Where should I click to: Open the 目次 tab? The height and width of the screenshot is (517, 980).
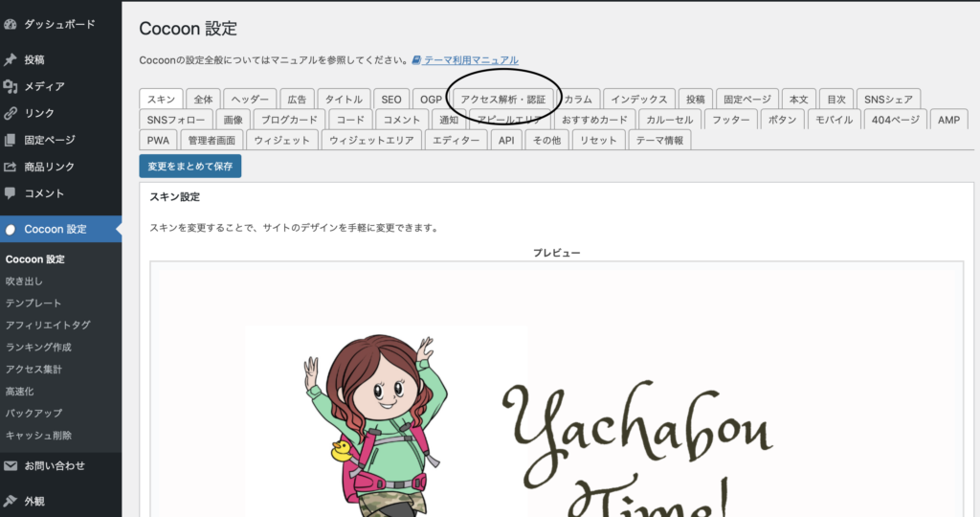[x=836, y=99]
